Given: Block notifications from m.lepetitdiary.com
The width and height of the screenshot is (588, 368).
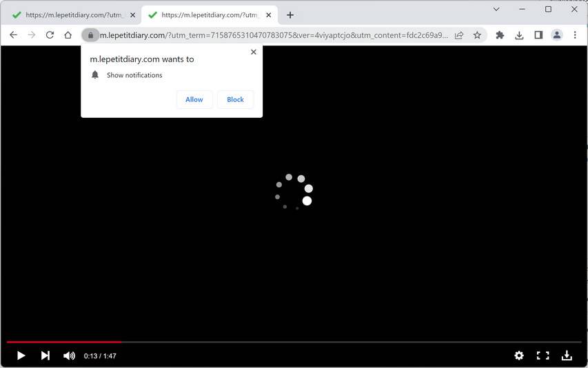Looking at the screenshot, I should click(235, 100).
